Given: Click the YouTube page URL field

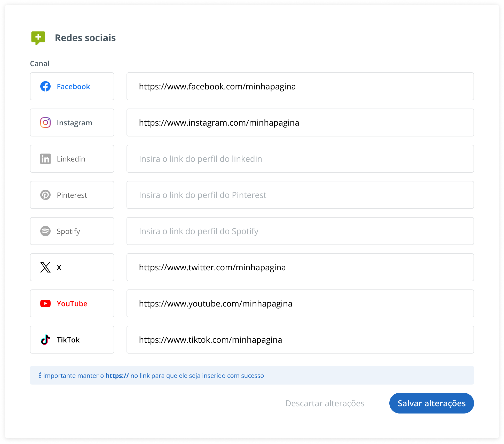Looking at the screenshot, I should [x=300, y=303].
